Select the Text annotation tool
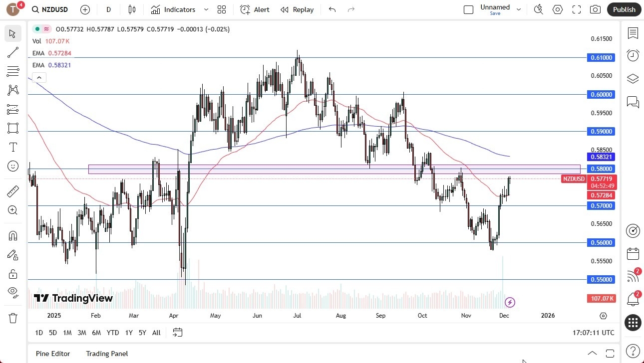 tap(12, 147)
